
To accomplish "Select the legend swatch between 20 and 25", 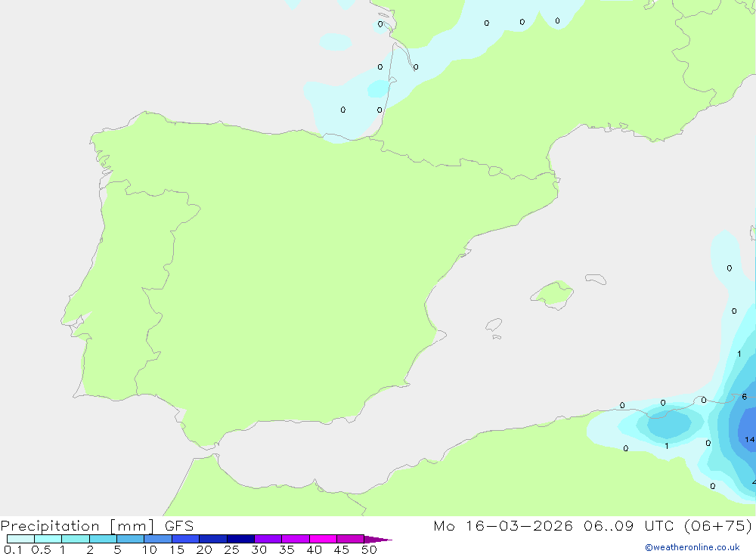I will (x=212, y=539).
